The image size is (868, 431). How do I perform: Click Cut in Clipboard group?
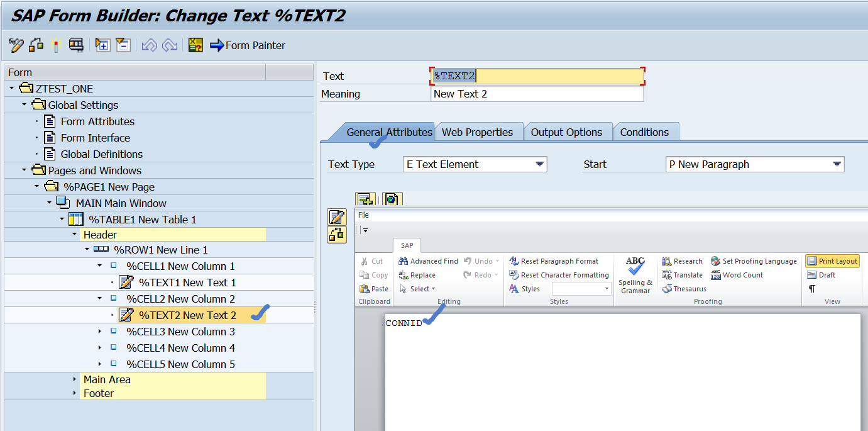[x=371, y=261]
